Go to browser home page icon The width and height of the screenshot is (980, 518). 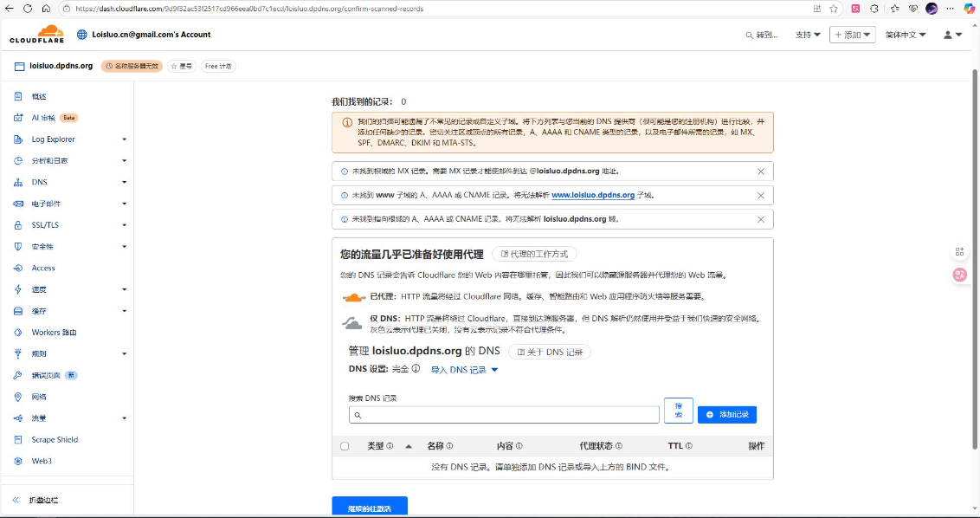(x=46, y=9)
